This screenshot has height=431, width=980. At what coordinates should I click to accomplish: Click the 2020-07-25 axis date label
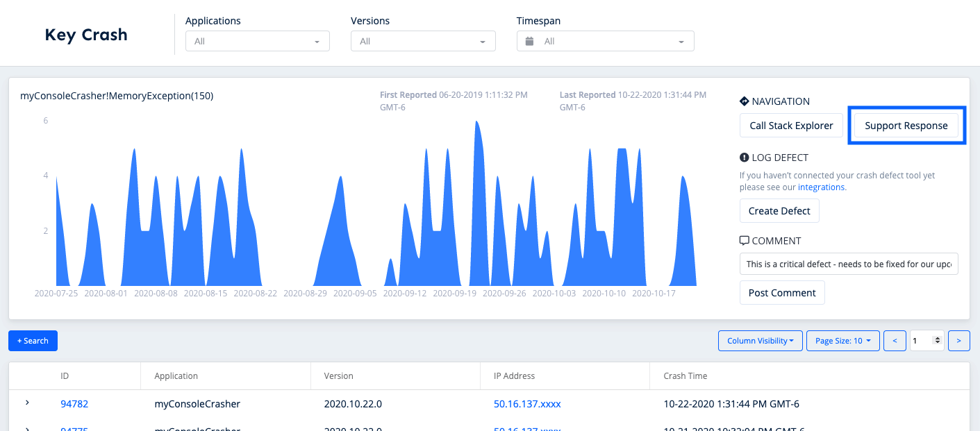[x=56, y=294]
